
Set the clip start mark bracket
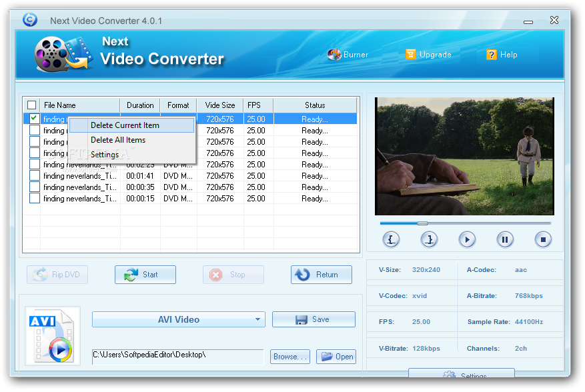click(391, 239)
